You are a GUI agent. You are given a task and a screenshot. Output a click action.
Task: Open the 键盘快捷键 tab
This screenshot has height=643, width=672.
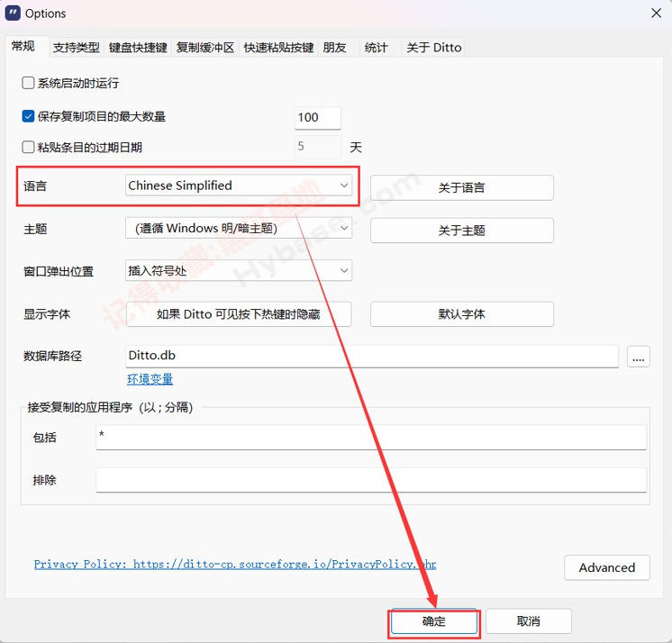coord(138,47)
